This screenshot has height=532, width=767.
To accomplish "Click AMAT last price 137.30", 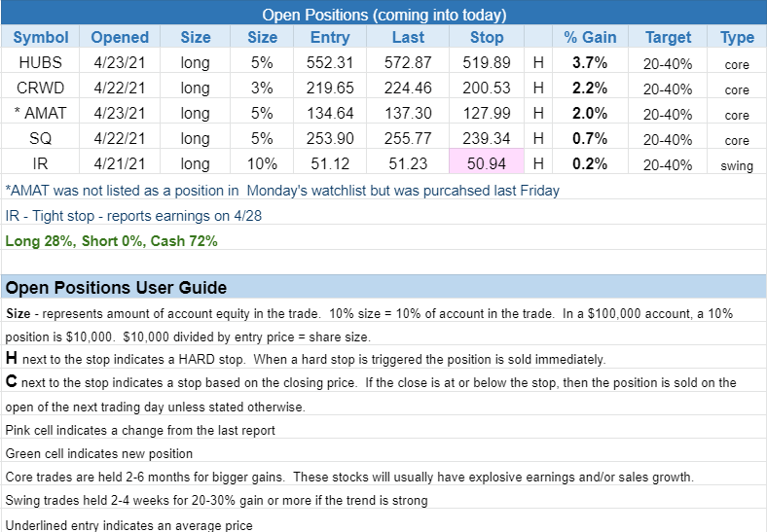I will 408,113.
